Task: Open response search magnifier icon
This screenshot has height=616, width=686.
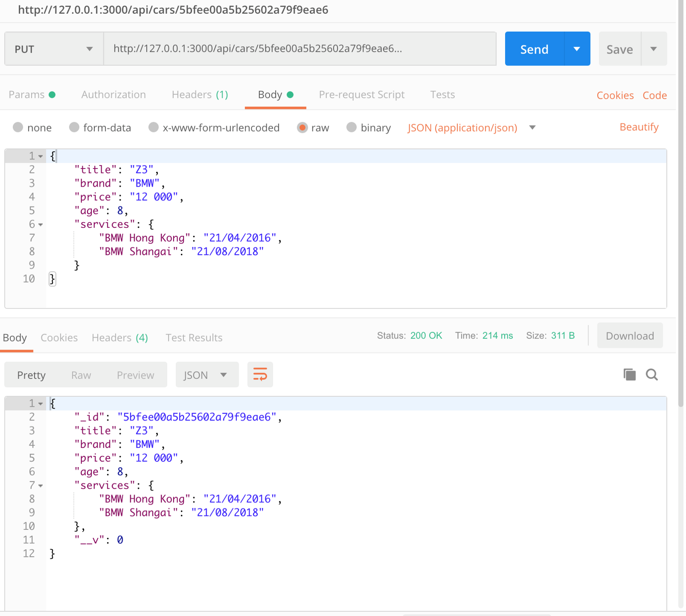Action: pos(652,374)
